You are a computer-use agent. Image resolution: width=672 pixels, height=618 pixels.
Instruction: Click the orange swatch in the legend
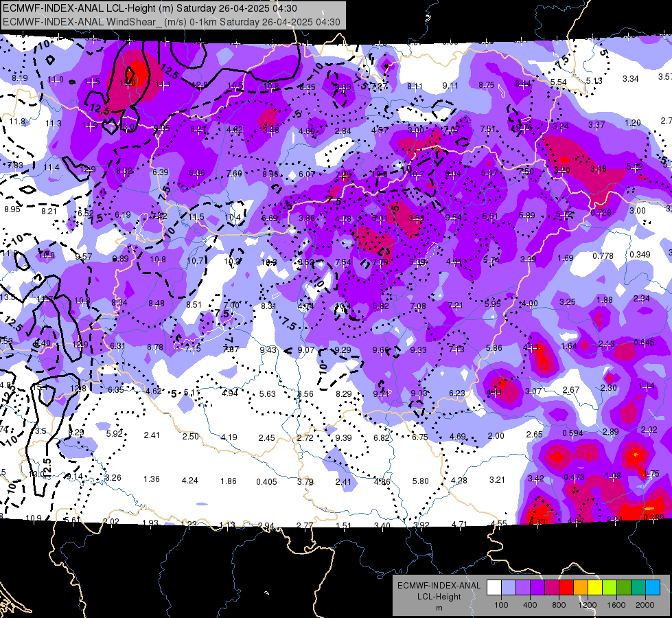click(581, 587)
